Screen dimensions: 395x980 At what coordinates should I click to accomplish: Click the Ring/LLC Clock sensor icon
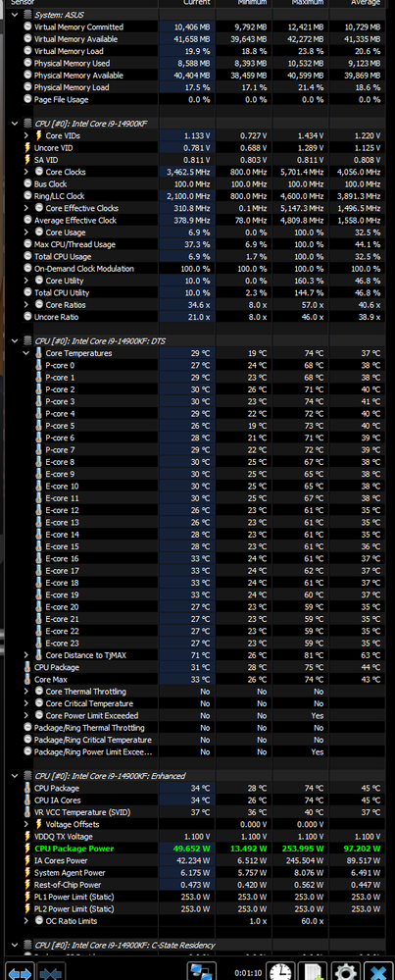27,195
